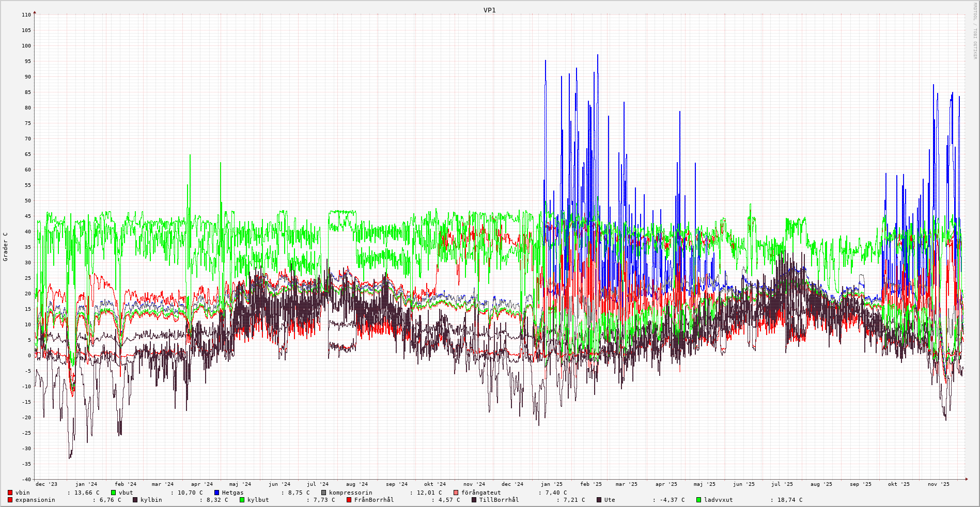The width and height of the screenshot is (980, 507).
Task: Click the Grader C y-axis label
Action: tap(6, 246)
